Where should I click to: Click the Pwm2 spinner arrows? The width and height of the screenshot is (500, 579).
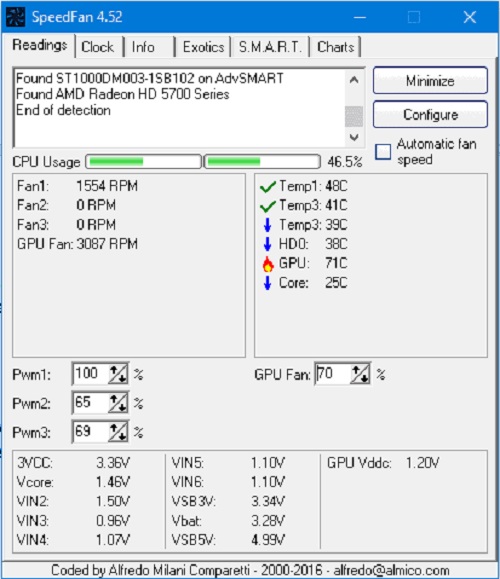[x=118, y=403]
